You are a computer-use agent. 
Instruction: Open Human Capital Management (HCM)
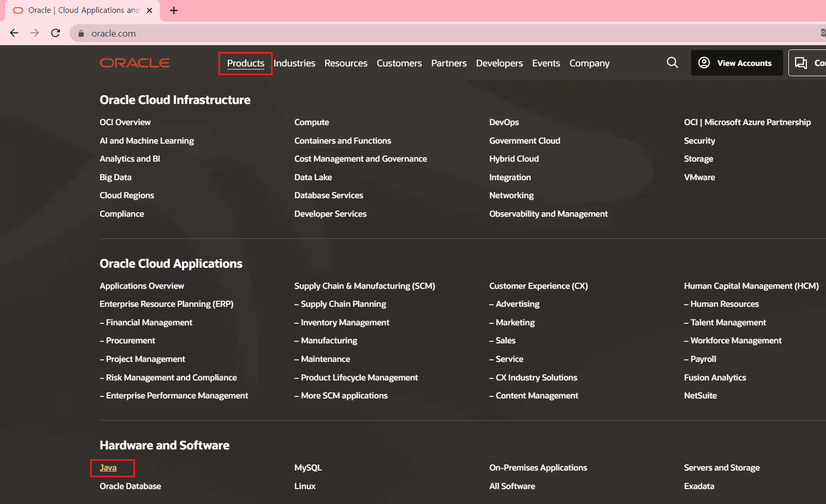(x=751, y=286)
